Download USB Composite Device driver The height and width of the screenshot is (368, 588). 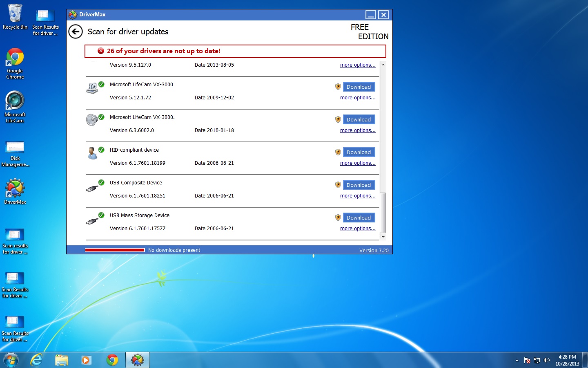pos(359,185)
